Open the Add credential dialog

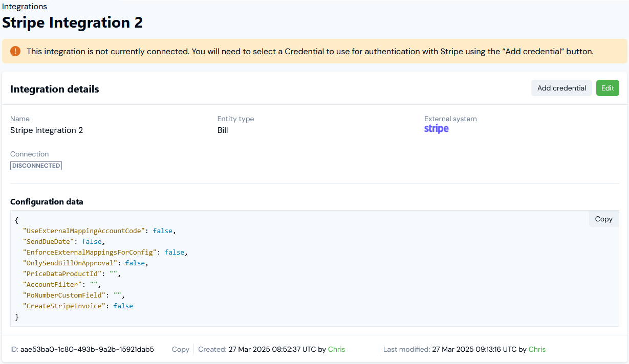click(561, 88)
